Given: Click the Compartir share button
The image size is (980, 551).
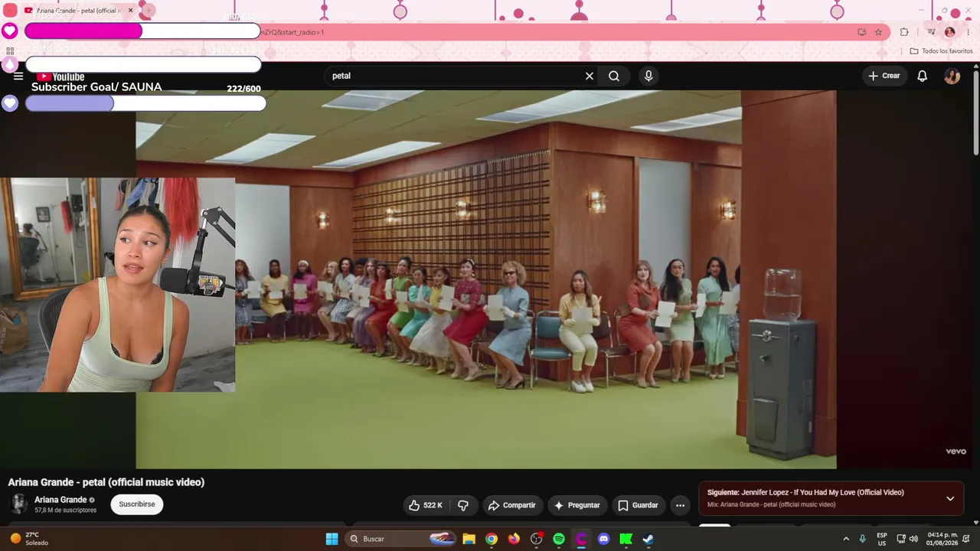Looking at the screenshot, I should pos(511,505).
